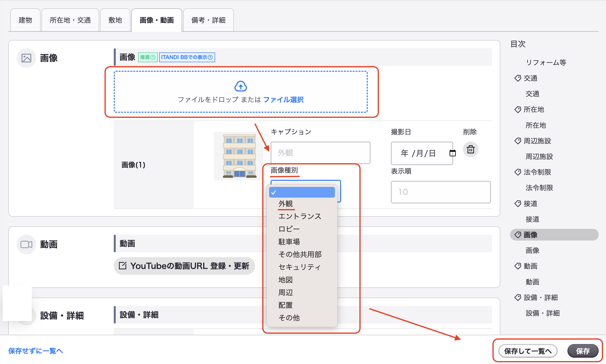Click the help icon in ITANDI BBでの表示 badge
The width and height of the screenshot is (606, 364).
210,57
